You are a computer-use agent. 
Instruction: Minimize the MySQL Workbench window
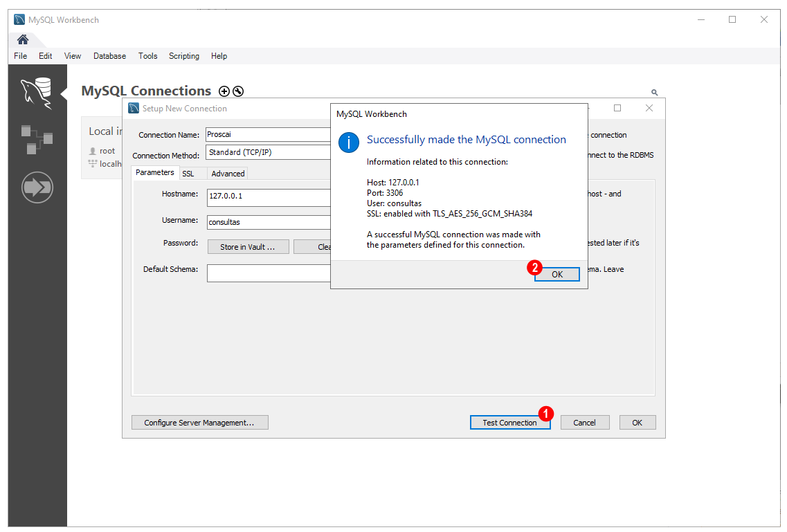(701, 19)
